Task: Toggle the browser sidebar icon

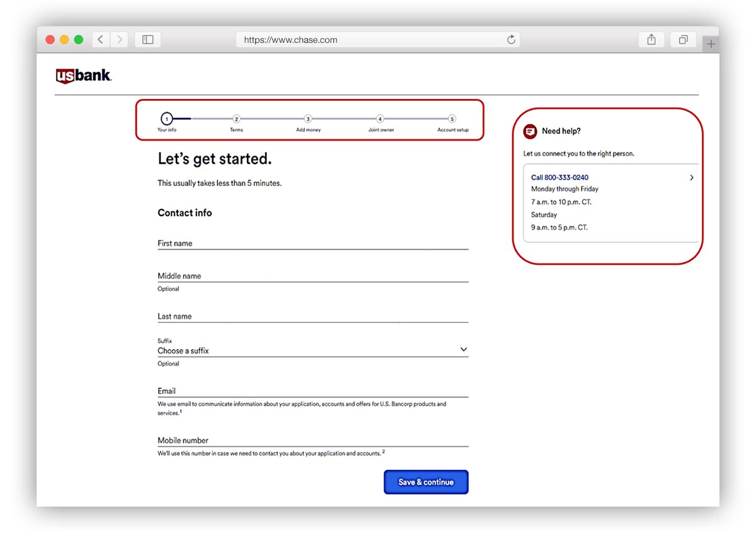Action: [x=148, y=40]
